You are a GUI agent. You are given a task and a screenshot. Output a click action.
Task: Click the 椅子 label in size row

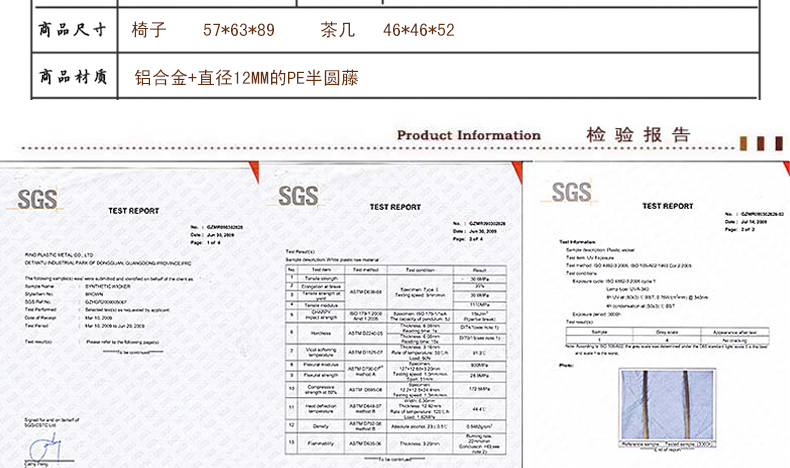149,30
